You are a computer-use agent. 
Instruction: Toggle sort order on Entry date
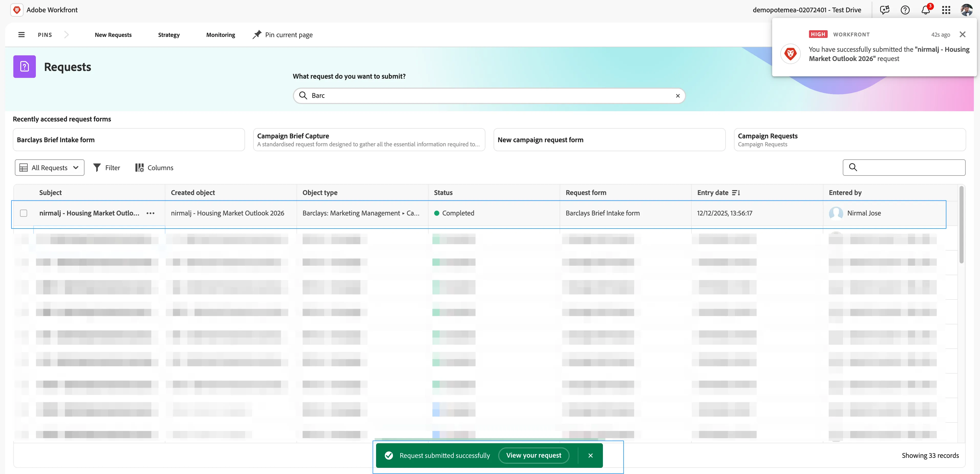(x=736, y=193)
